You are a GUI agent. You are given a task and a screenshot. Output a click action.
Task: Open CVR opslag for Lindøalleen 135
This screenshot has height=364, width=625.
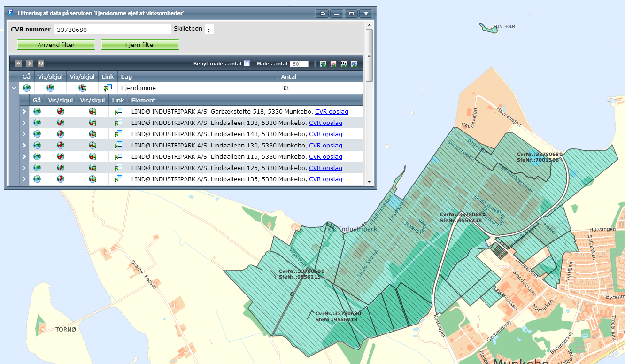click(325, 179)
